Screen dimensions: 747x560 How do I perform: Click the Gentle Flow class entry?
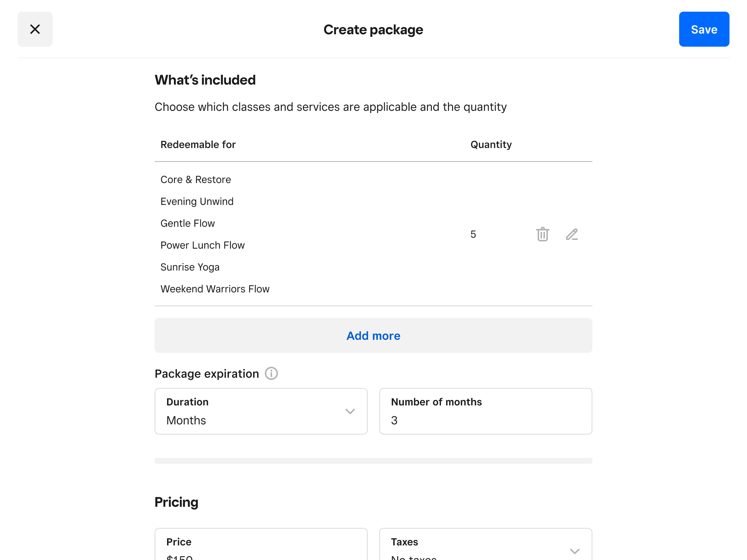click(x=187, y=223)
